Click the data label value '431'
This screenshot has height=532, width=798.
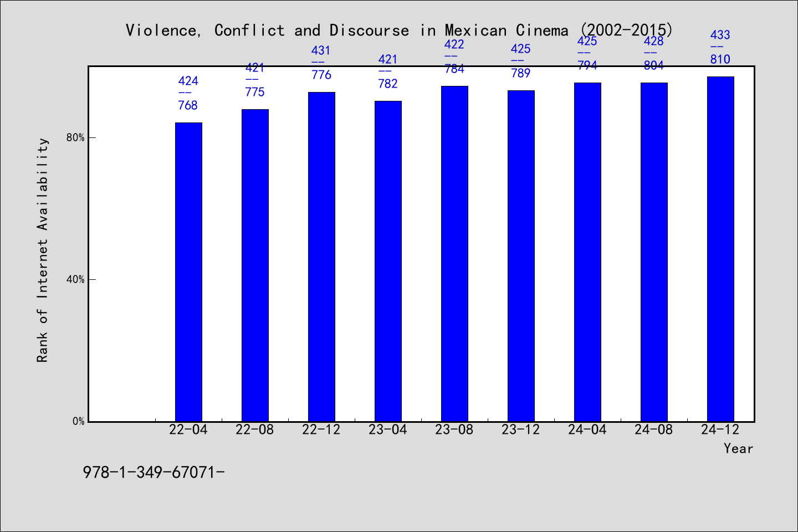click(x=321, y=50)
